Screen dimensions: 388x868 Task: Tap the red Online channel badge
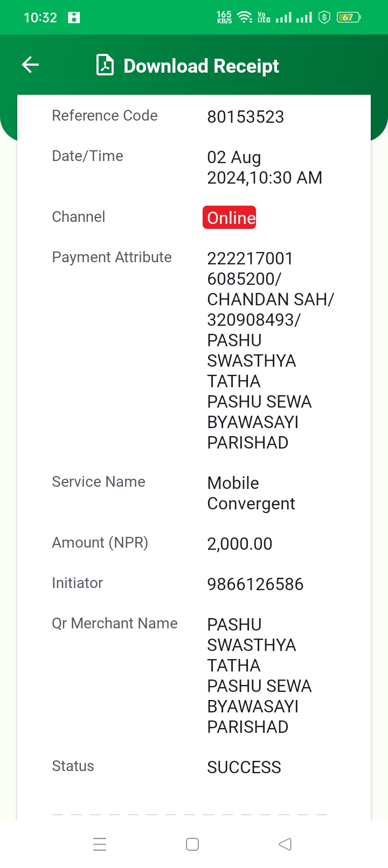coord(229,218)
